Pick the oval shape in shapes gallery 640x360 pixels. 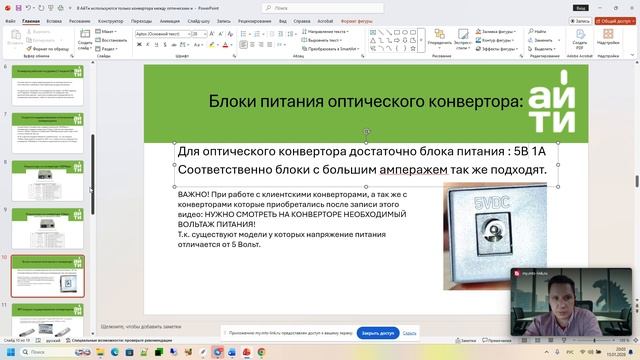[x=405, y=32]
